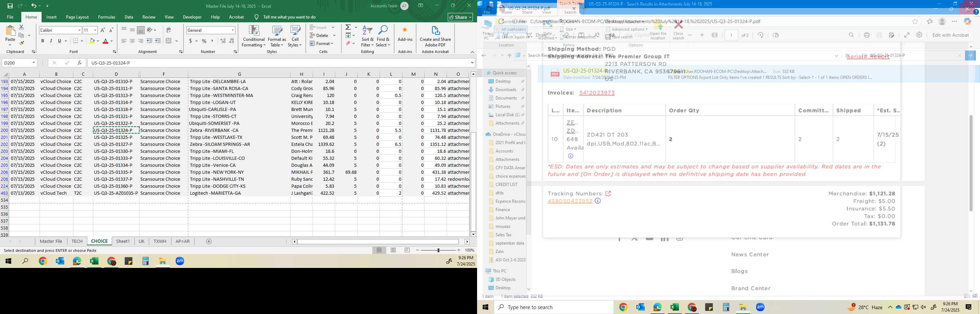Viewport: 980px width, 314px height.
Task: Switch to Page Layout view in status bar
Action: [393, 250]
